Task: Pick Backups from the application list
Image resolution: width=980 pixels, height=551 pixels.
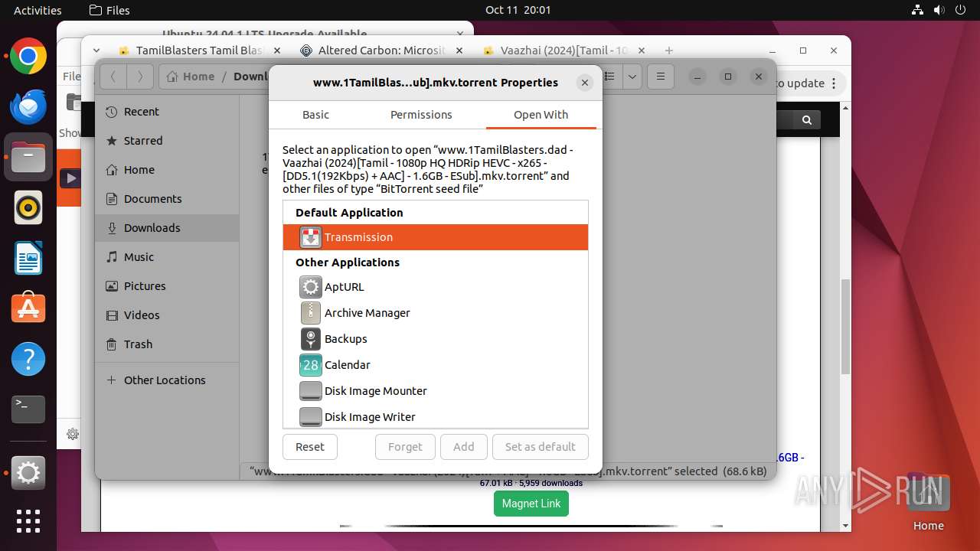Action: [436, 339]
